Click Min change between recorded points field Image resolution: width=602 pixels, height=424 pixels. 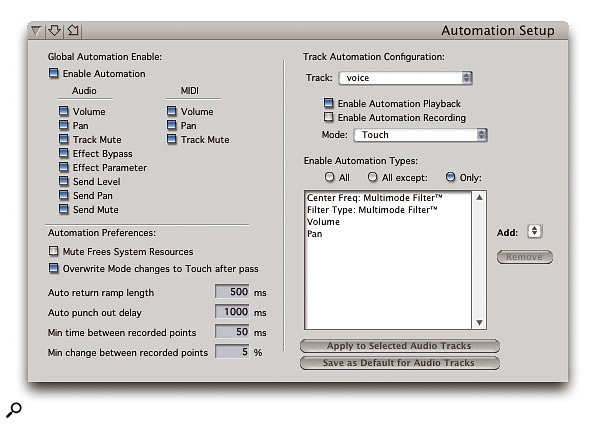(232, 352)
